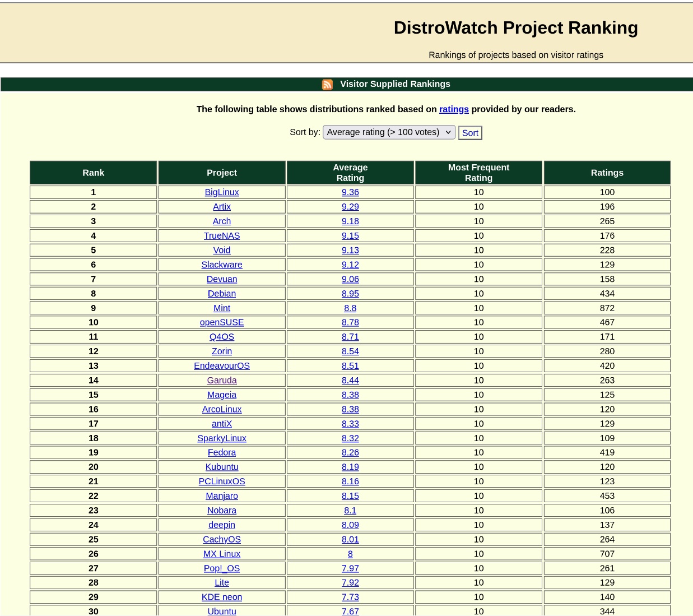Visit the Fedora project page

(222, 453)
